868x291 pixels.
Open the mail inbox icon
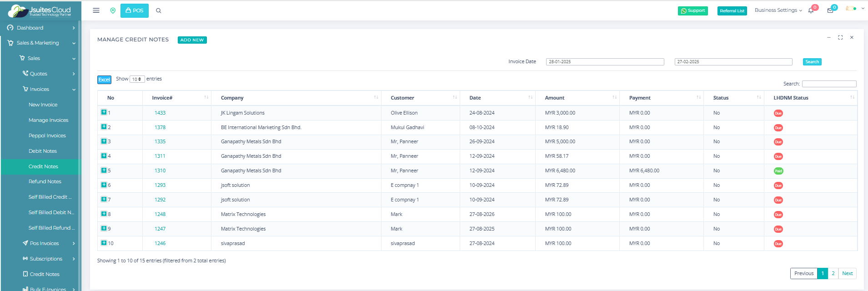(x=830, y=10)
